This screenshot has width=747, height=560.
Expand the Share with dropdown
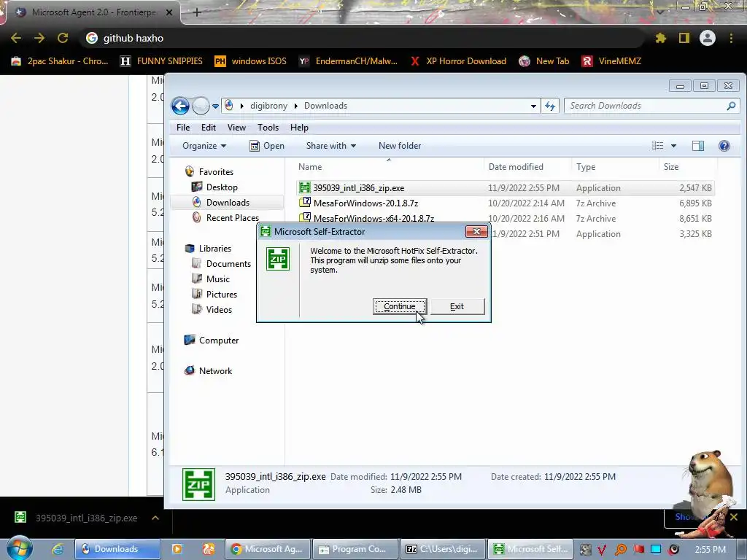330,146
